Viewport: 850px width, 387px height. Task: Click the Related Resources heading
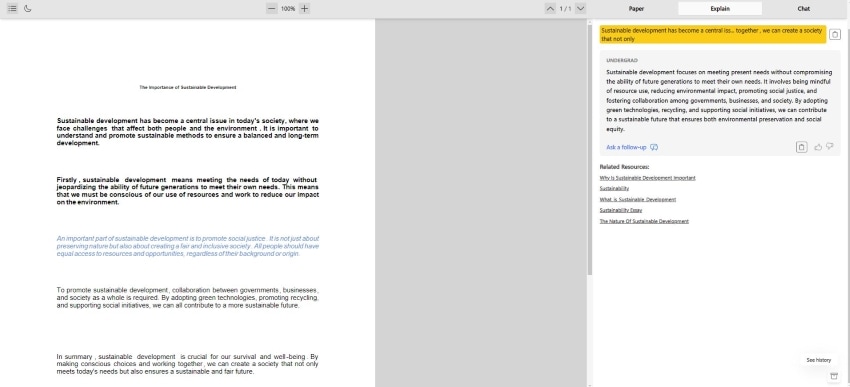[624, 167]
